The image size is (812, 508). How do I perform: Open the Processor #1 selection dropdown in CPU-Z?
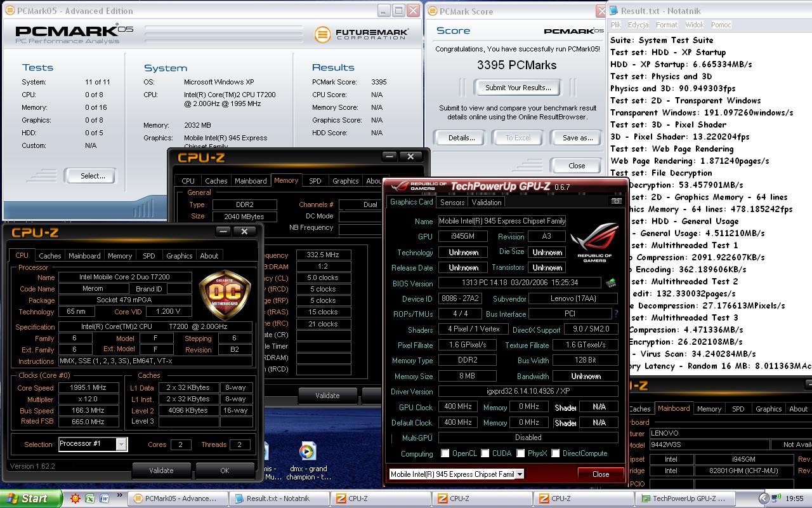tap(121, 444)
